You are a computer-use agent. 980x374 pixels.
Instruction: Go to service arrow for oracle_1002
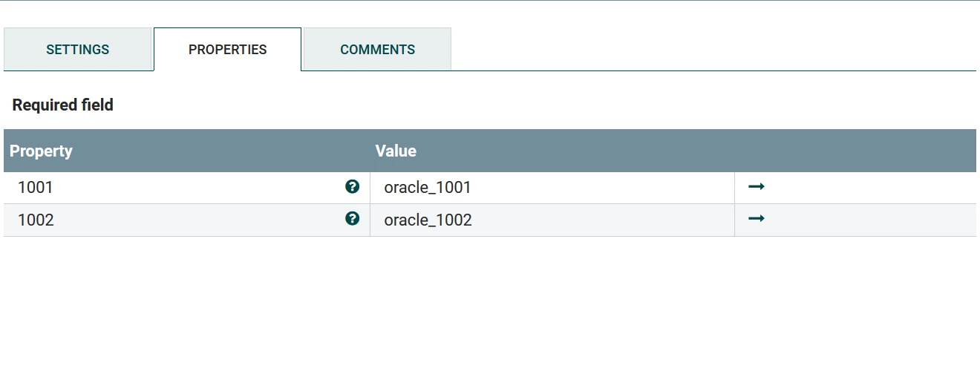[x=757, y=219]
